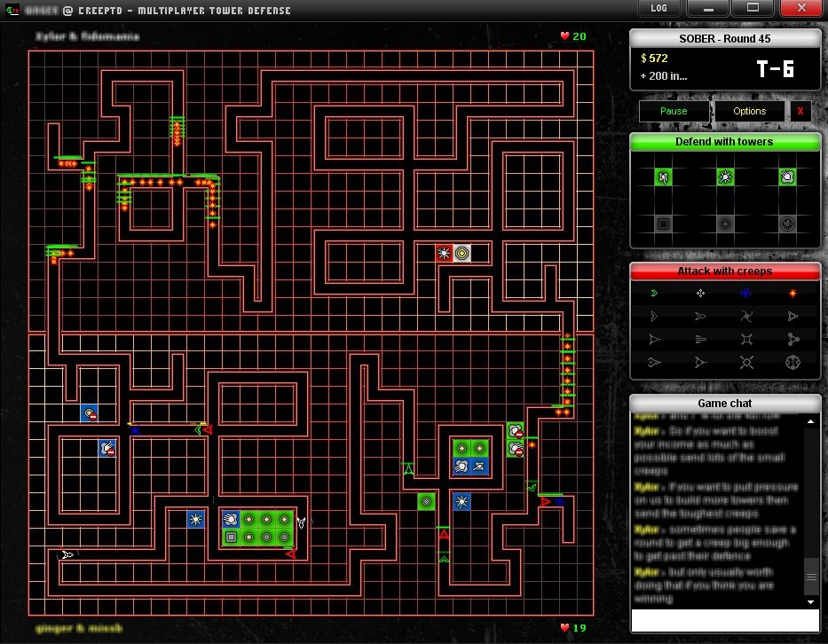Click the chat message input field
Screen dimensions: 828x644
[x=725, y=620]
